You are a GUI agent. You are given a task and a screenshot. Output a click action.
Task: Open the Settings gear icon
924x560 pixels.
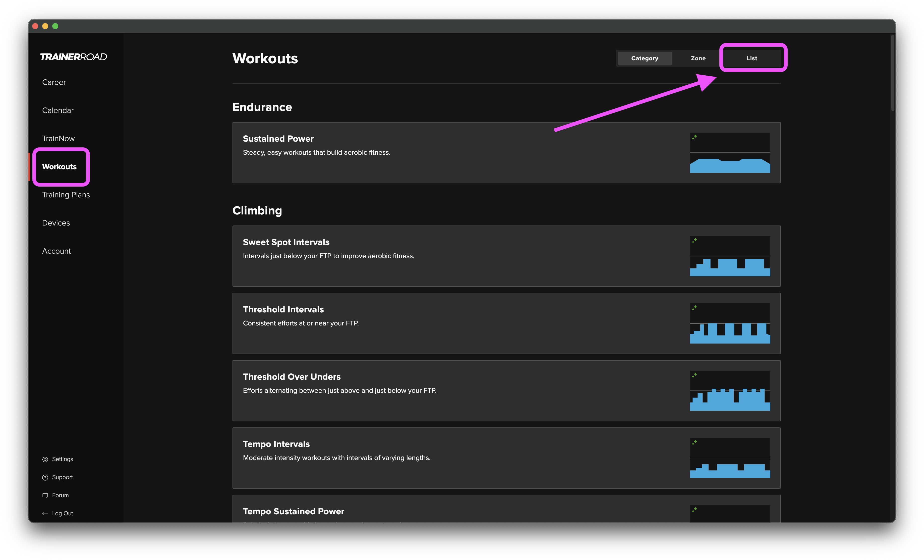point(45,460)
